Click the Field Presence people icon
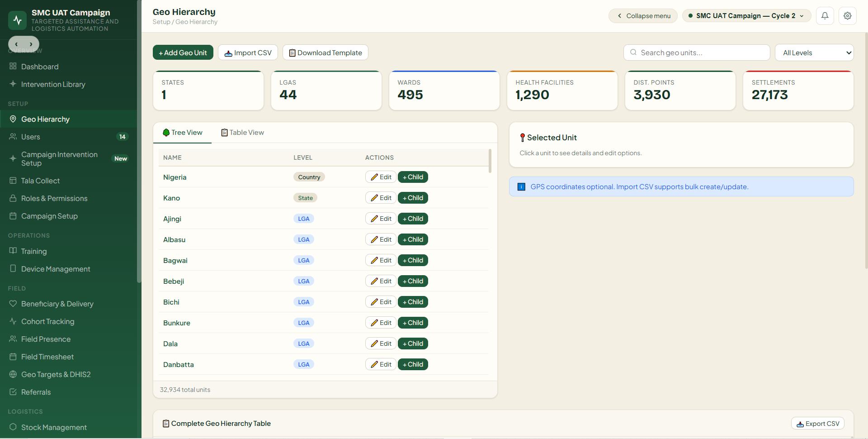The width and height of the screenshot is (868, 439). point(13,339)
